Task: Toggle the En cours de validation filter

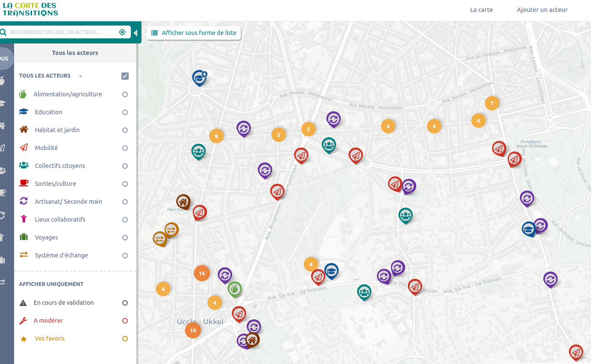Action: pos(125,303)
